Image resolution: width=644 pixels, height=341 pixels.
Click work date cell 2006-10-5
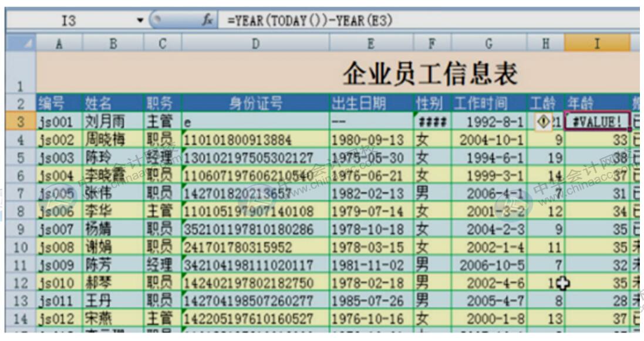(x=489, y=265)
